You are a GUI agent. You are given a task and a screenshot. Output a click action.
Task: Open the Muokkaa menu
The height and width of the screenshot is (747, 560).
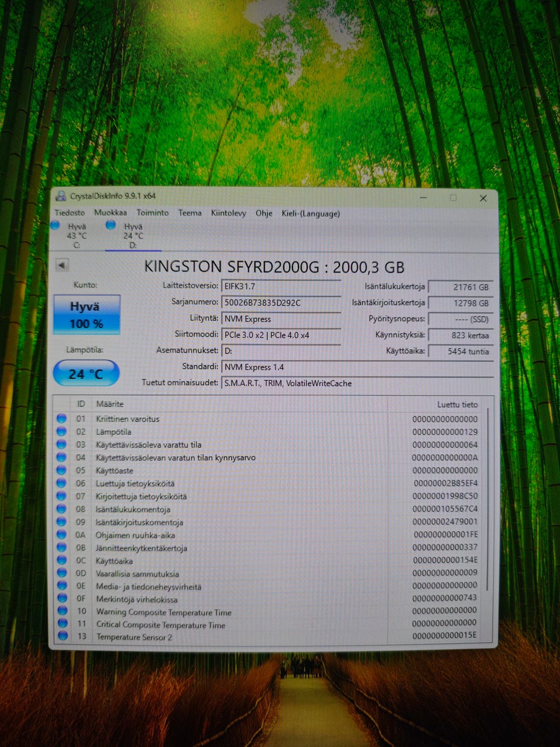click(110, 213)
